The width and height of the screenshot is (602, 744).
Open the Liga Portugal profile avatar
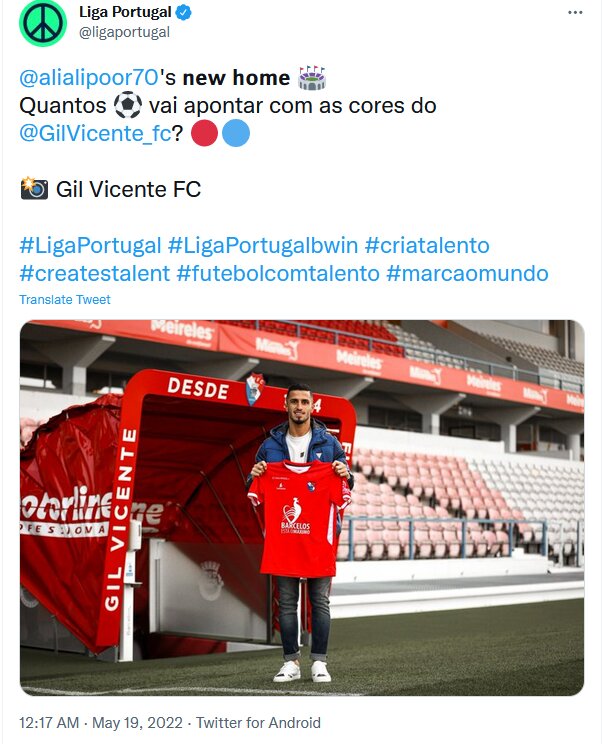tap(43, 24)
